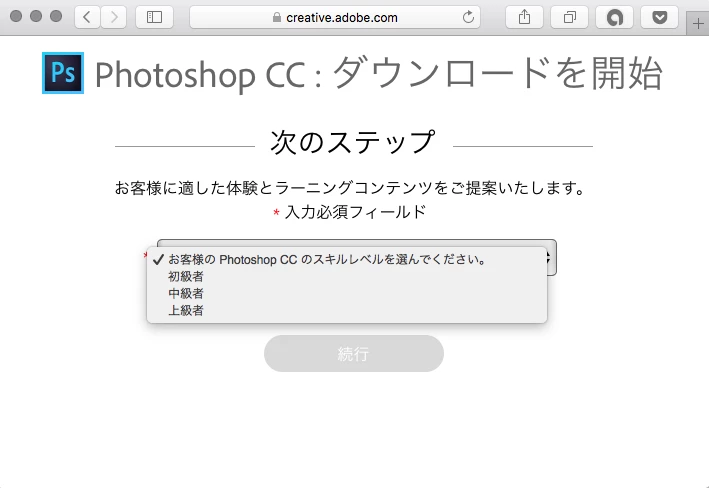The width and height of the screenshot is (709, 488).
Task: Go back using Safari back arrow
Action: point(87,17)
